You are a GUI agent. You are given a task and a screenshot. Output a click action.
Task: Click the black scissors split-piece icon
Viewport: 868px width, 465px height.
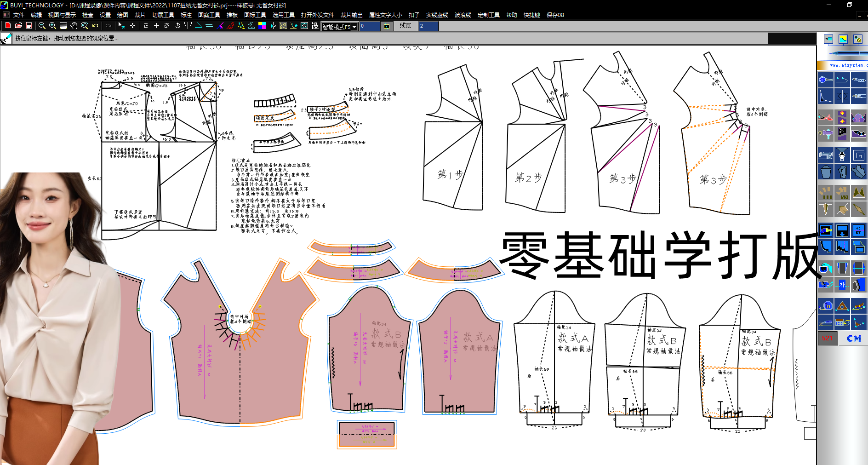tap(842, 133)
